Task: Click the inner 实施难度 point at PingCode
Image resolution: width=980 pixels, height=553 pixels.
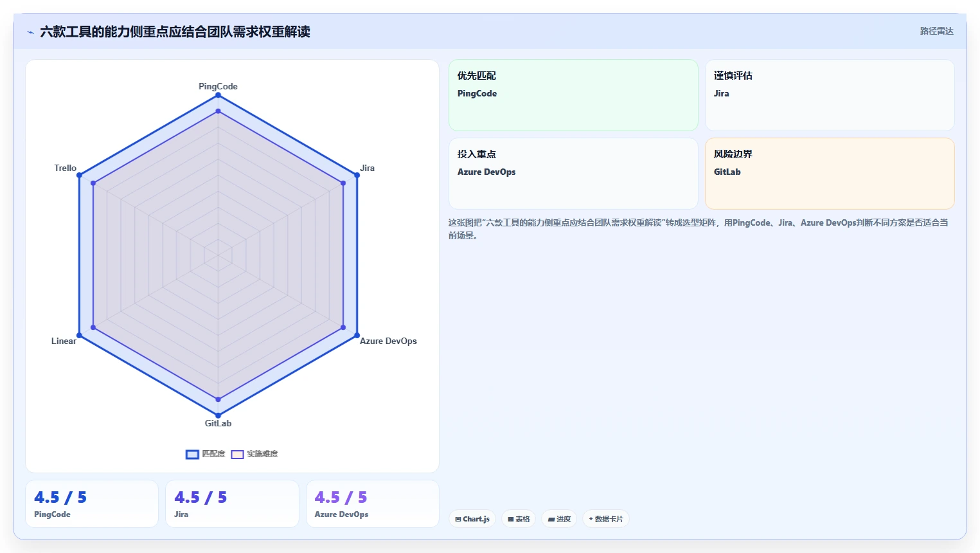Action: coord(218,111)
